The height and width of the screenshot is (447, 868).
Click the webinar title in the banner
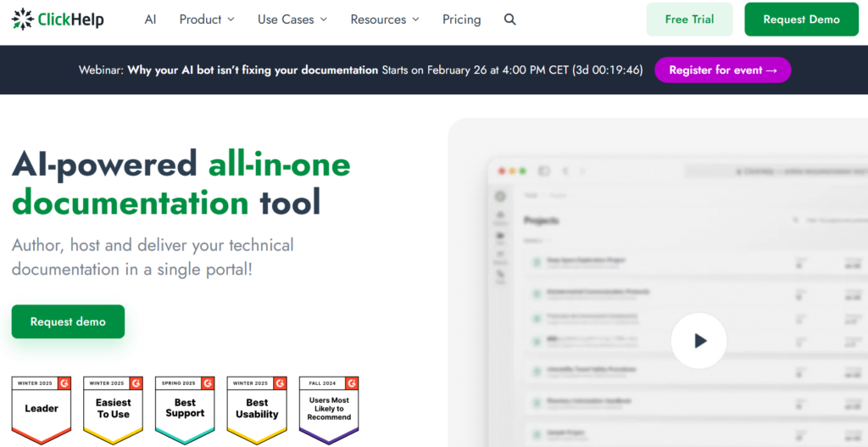pos(253,70)
